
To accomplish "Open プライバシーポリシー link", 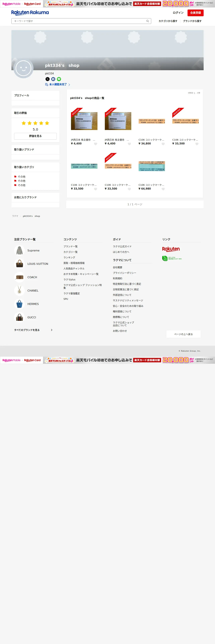I will coord(124,273).
